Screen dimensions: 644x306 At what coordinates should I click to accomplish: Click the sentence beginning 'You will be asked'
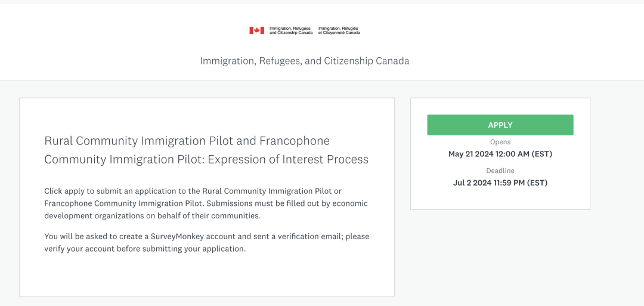[207, 243]
